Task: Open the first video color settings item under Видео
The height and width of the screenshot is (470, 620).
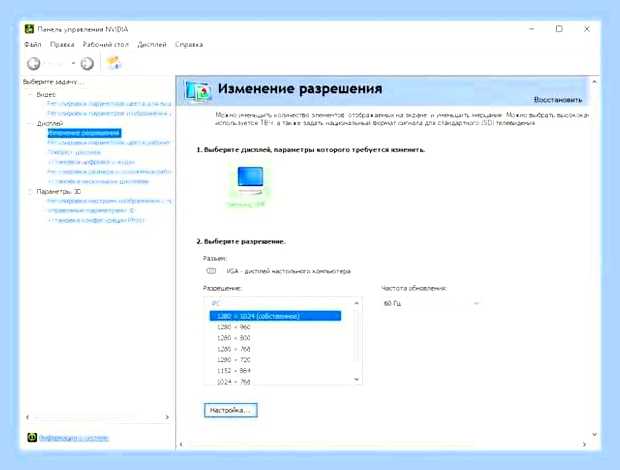Action: 109,104
